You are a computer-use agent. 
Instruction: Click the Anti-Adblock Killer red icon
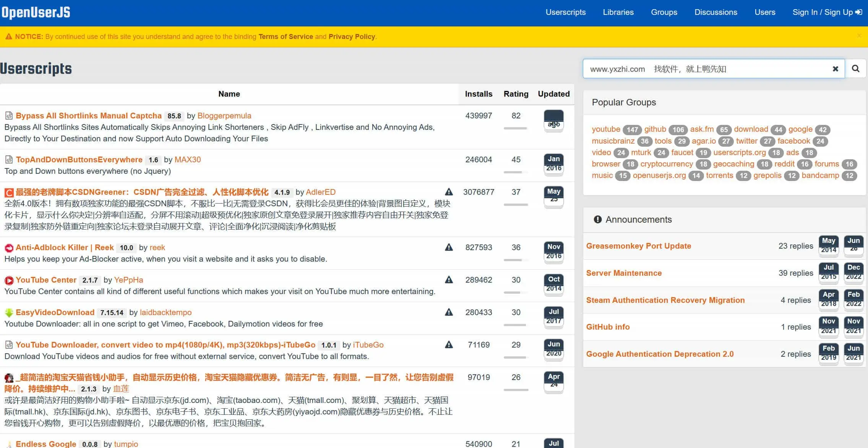9,248
